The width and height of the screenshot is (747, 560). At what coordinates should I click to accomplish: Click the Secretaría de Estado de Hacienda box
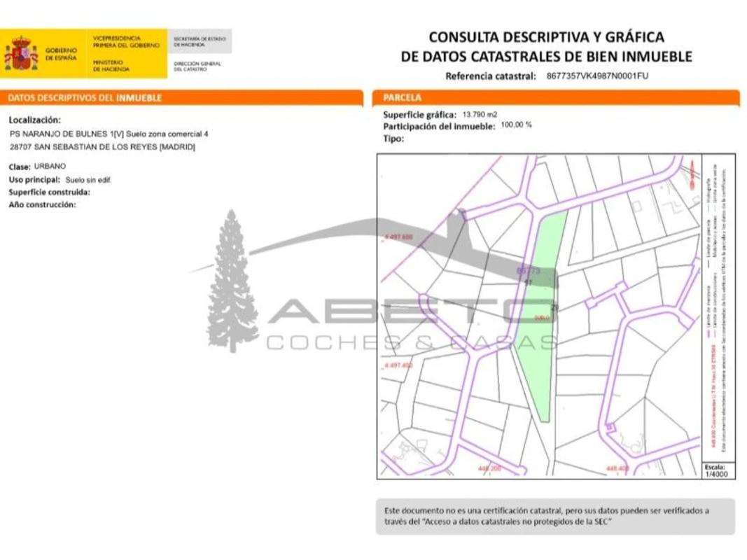click(x=200, y=41)
